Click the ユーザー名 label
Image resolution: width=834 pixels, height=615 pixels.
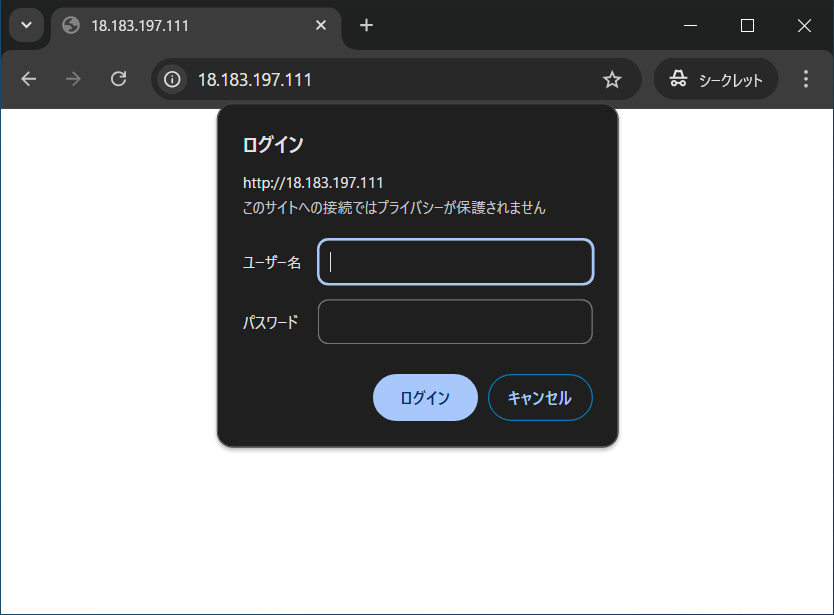coord(272,262)
